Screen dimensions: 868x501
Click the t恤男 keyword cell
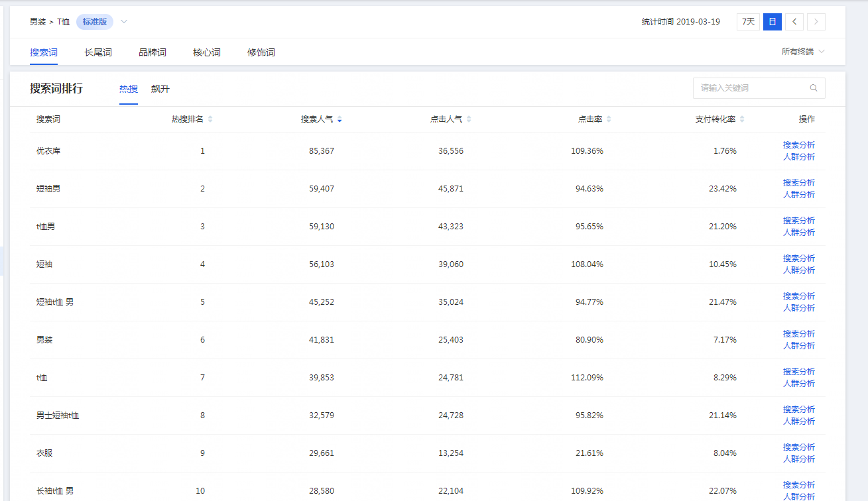pyautogui.click(x=46, y=227)
